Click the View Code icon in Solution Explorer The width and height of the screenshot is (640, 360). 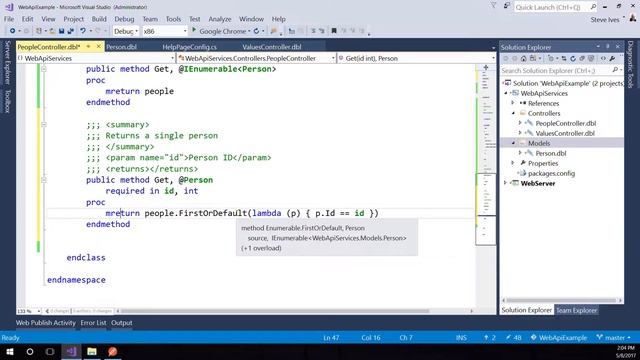point(603,58)
